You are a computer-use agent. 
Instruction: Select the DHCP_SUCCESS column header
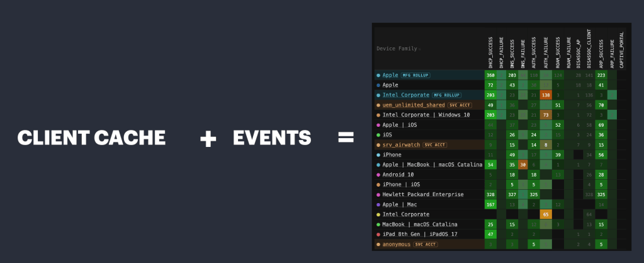[490, 54]
